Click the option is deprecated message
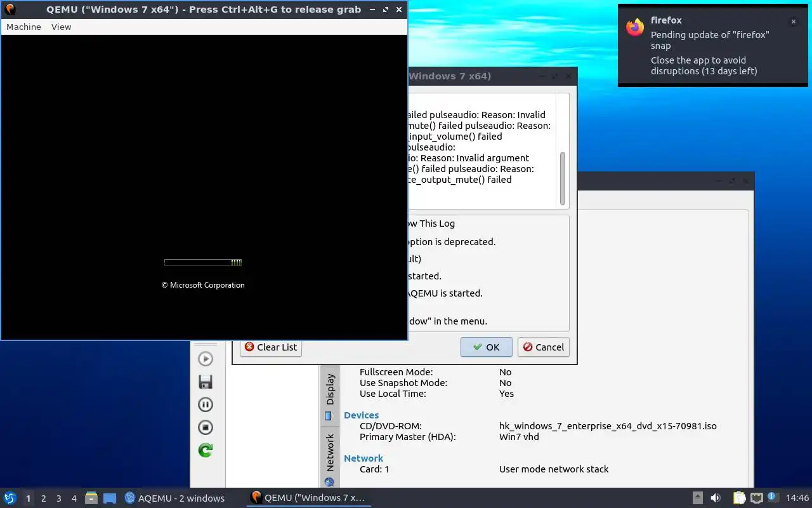Screen dimensions: 812x508 (452, 242)
